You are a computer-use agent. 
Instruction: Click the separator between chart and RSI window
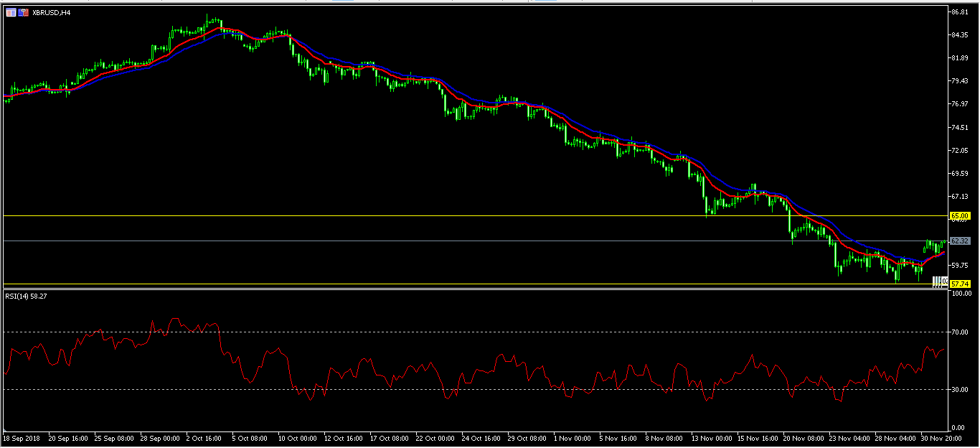point(473,289)
